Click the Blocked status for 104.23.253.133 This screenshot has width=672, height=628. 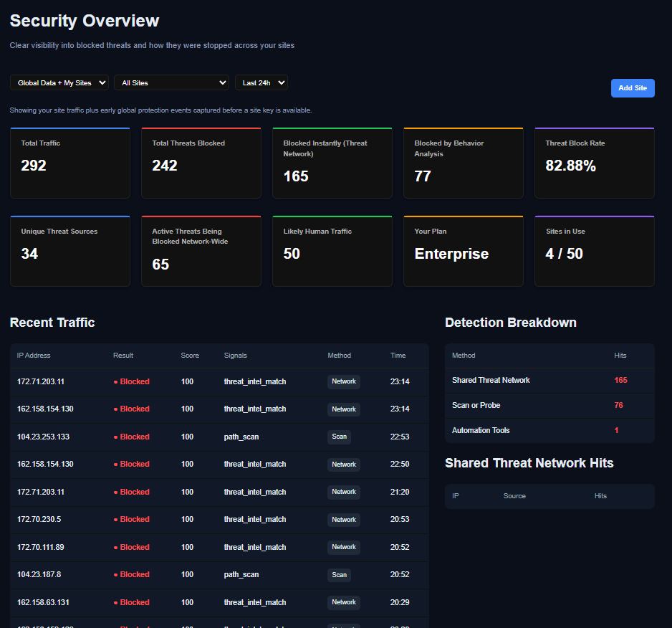[x=132, y=437]
